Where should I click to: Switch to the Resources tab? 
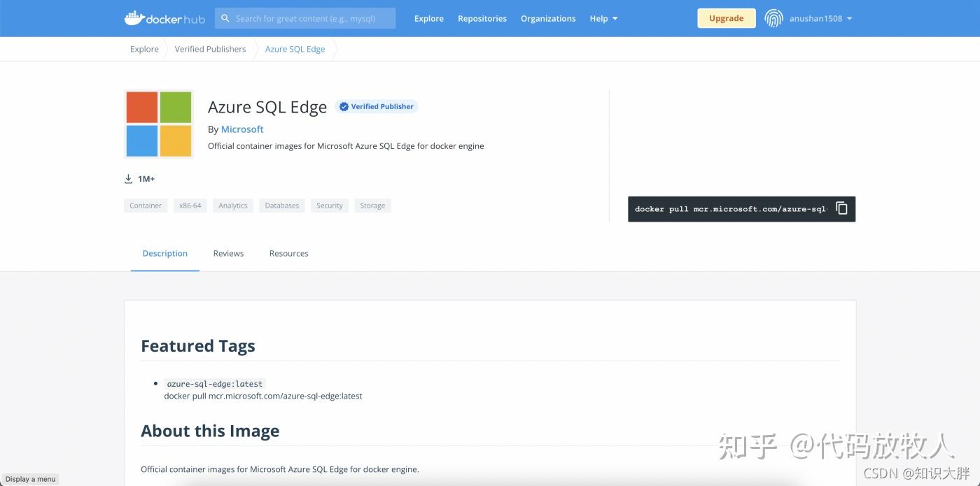click(x=288, y=253)
